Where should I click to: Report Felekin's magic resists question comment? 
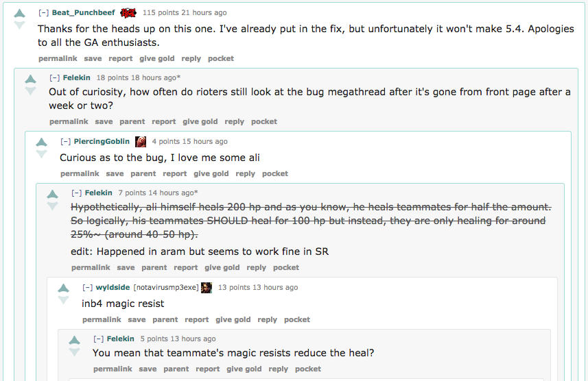click(x=208, y=369)
